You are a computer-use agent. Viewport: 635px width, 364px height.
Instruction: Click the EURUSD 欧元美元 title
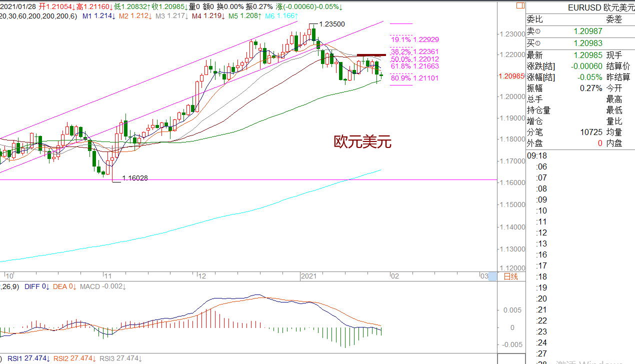click(601, 7)
